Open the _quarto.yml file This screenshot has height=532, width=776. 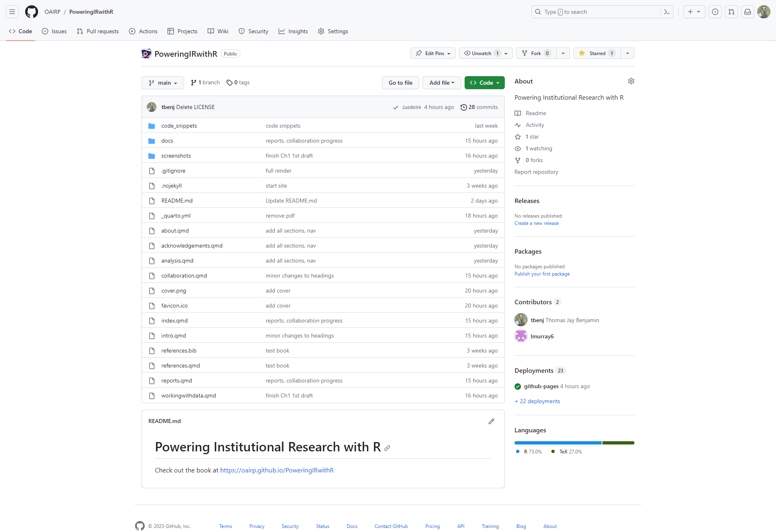tap(176, 216)
